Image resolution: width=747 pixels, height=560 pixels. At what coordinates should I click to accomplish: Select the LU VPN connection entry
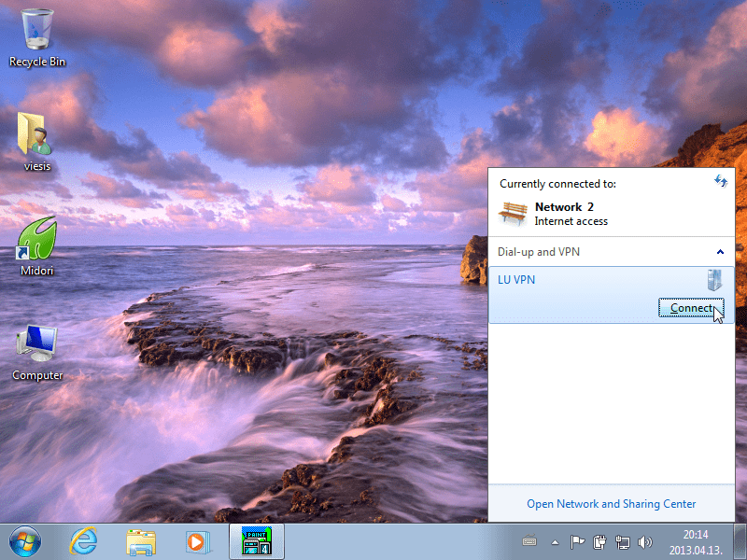[x=612, y=295]
